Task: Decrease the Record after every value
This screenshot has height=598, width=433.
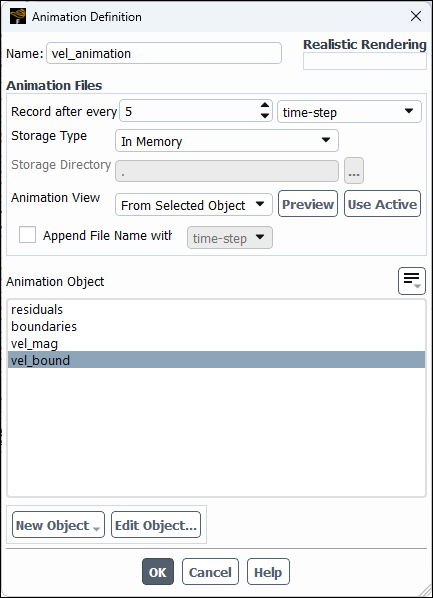Action: coord(265,116)
